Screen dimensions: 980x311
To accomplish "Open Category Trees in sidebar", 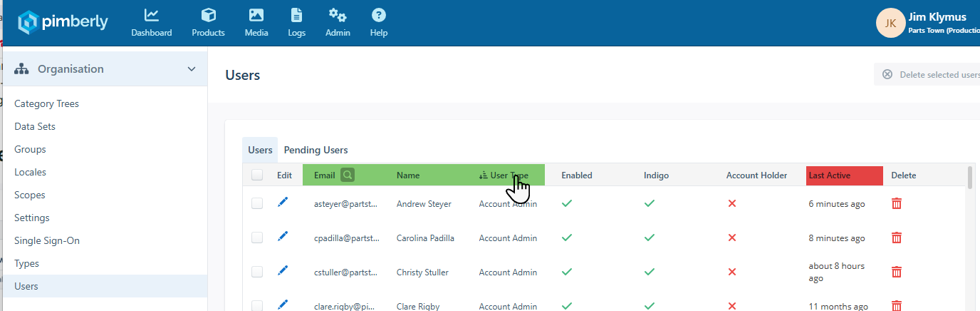I will (46, 103).
